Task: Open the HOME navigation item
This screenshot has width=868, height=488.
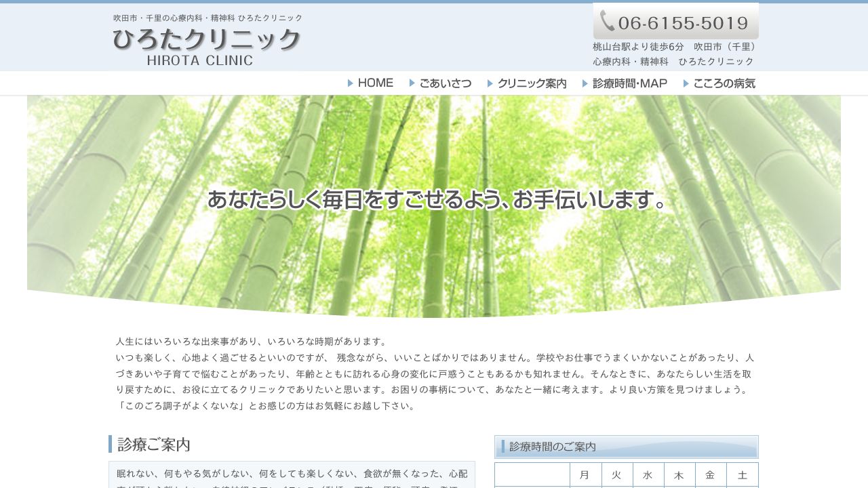Action: point(376,83)
